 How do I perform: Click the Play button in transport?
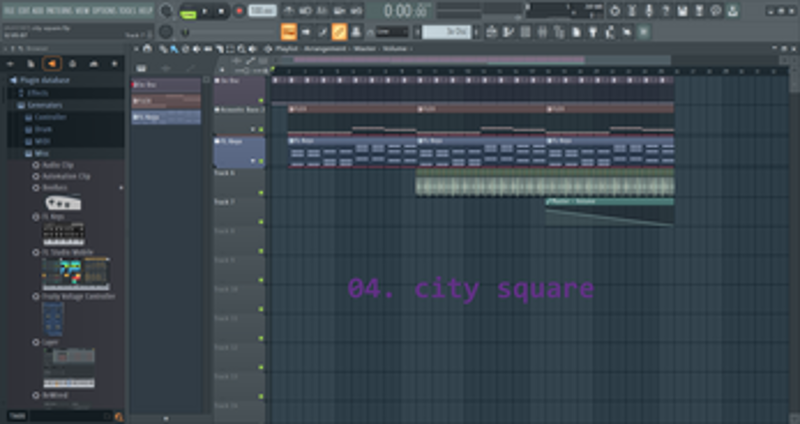pos(205,11)
